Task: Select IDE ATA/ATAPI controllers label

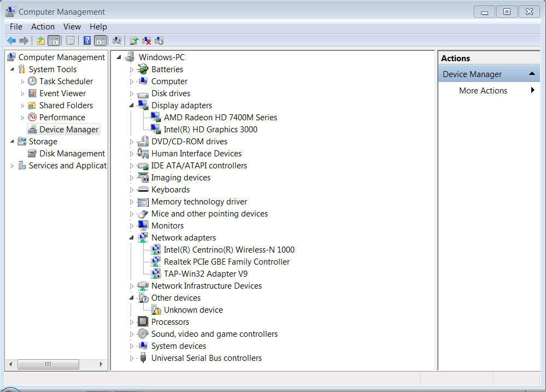Action: tap(199, 166)
